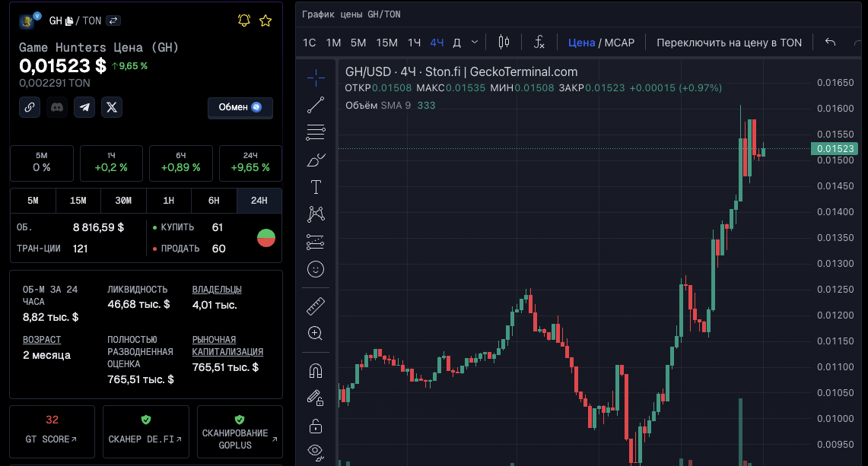Select the 1С chart interval
Viewport: 868px width, 466px height.
(x=310, y=43)
